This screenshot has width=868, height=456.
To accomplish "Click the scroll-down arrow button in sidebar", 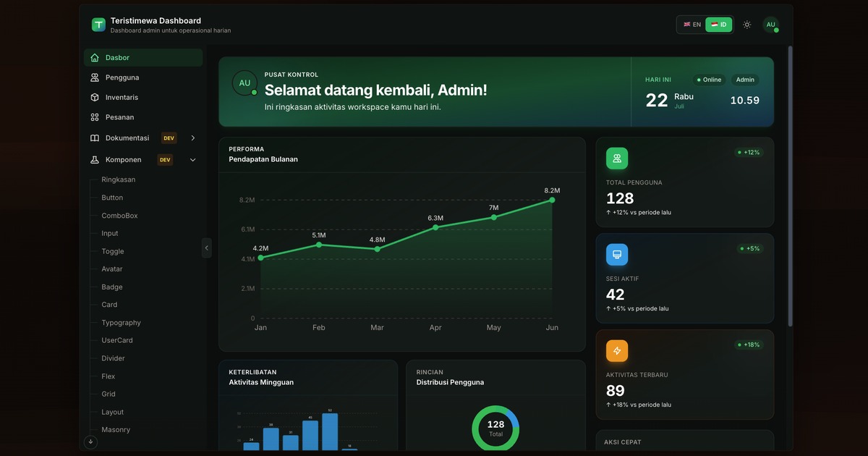I will (x=90, y=442).
